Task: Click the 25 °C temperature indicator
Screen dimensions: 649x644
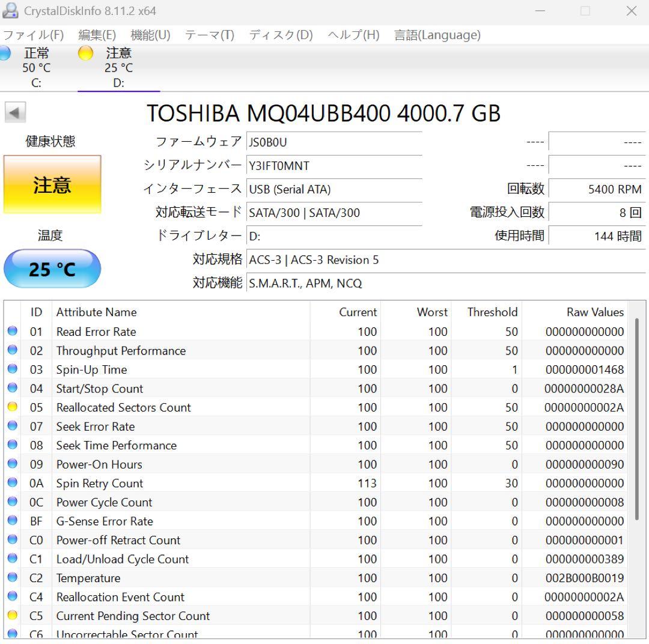Action: coord(52,269)
